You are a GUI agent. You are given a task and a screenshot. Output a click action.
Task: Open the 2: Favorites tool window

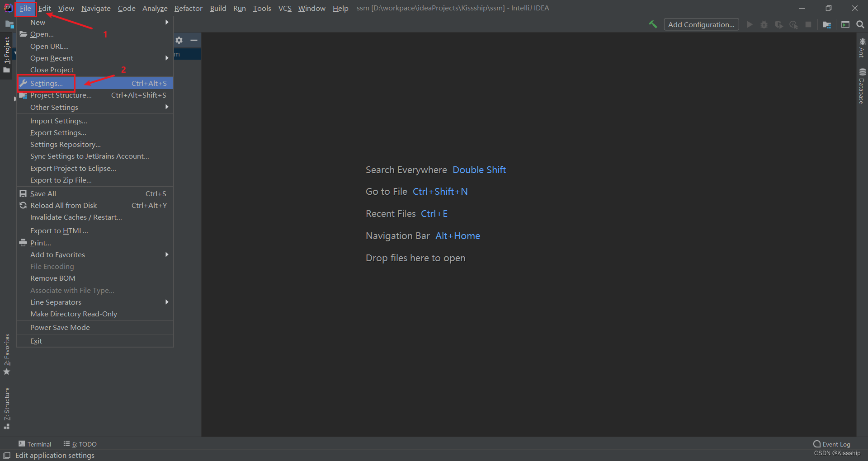click(x=6, y=354)
